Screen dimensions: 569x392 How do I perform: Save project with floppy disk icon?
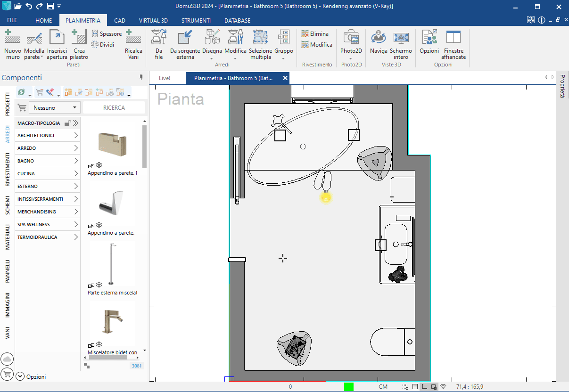tap(50, 6)
